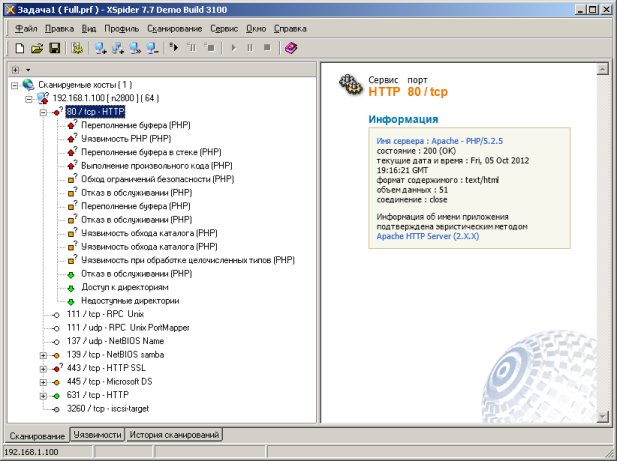Follow the Имя сервера Apache PHP/5.2.5 link

coord(440,141)
